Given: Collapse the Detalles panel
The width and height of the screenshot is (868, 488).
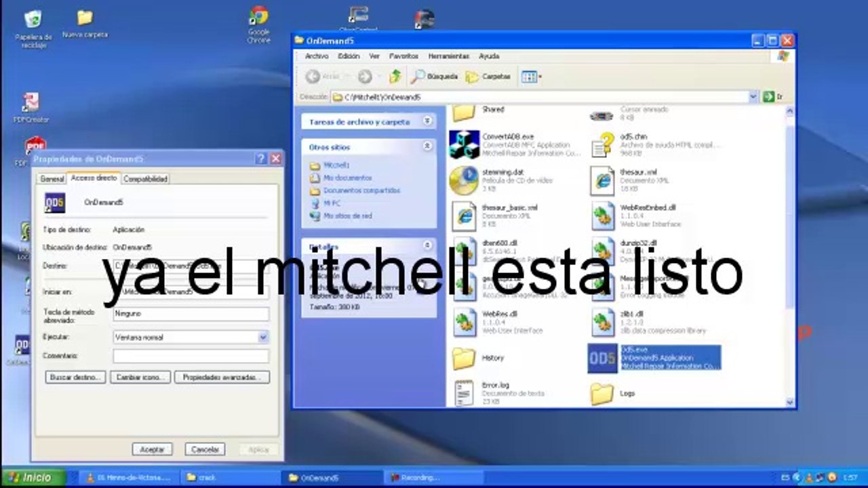Looking at the screenshot, I should (427, 245).
